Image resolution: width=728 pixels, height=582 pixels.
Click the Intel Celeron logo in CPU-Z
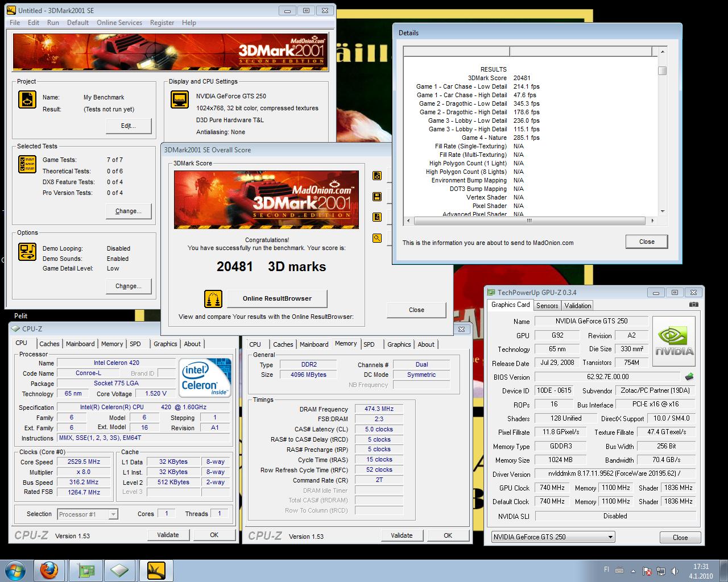205,377
